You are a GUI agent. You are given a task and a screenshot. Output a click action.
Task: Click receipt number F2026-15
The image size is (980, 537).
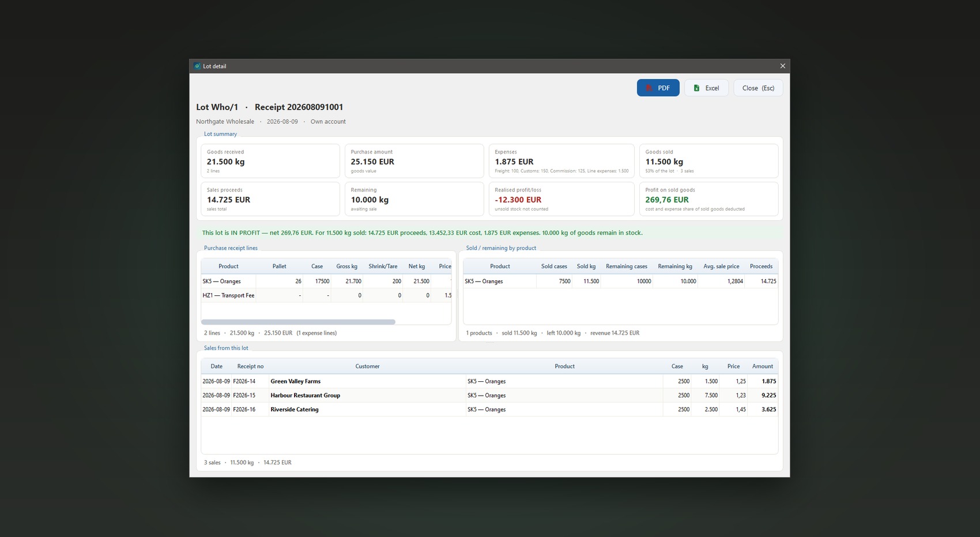(x=244, y=396)
